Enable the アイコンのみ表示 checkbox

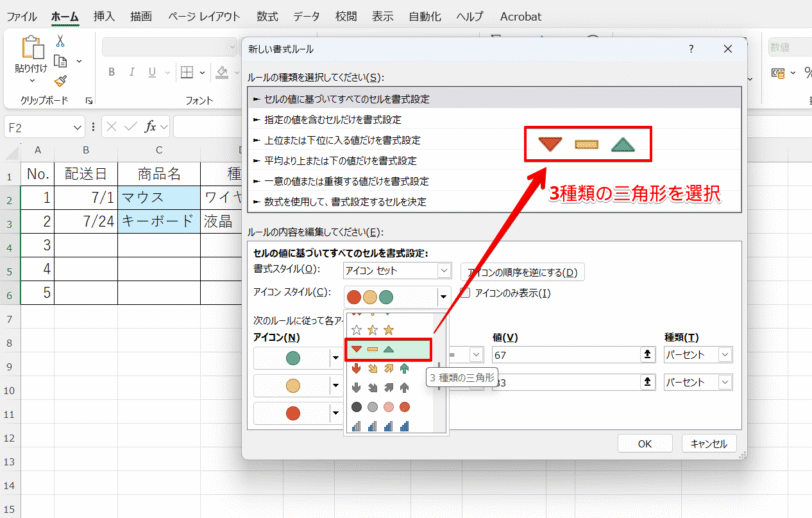[x=466, y=293]
